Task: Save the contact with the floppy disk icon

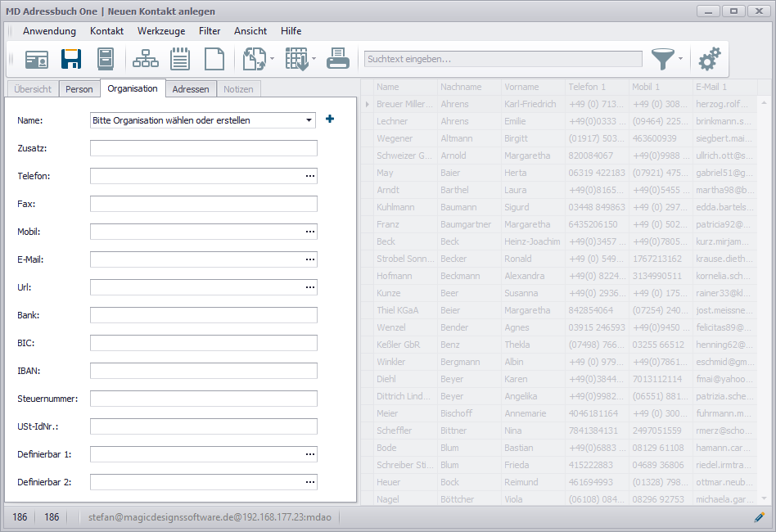Action: coord(71,59)
